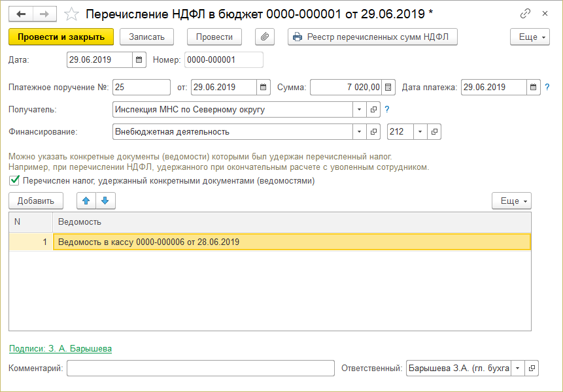Expand the Ответственный dropdown list
Viewport: 563px width, 392px height.
tap(517, 368)
